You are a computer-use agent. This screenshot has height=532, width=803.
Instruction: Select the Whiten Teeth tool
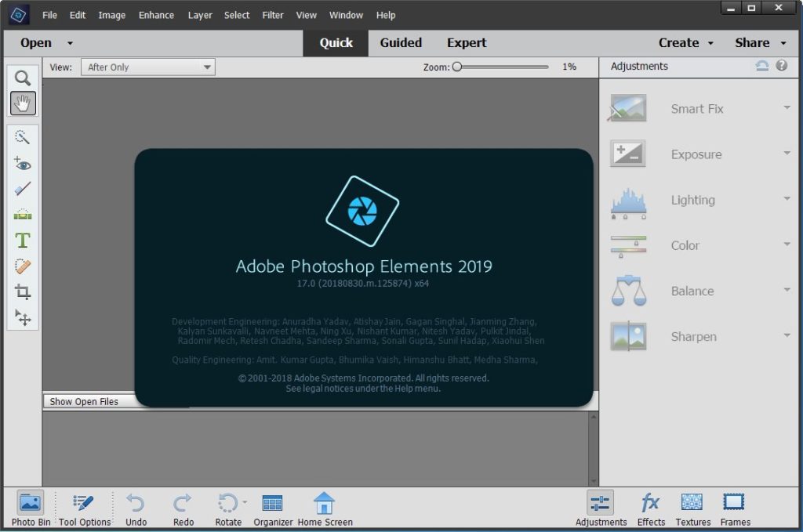coord(22,189)
